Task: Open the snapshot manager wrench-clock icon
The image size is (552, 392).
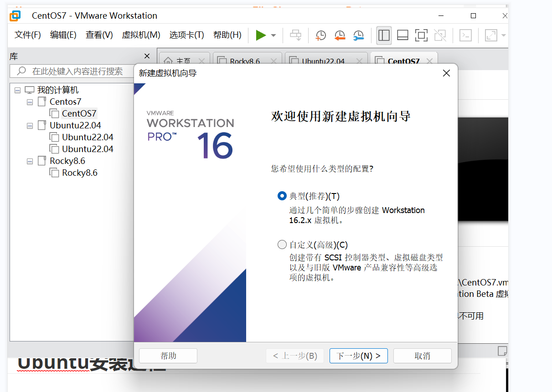Action: (x=359, y=35)
